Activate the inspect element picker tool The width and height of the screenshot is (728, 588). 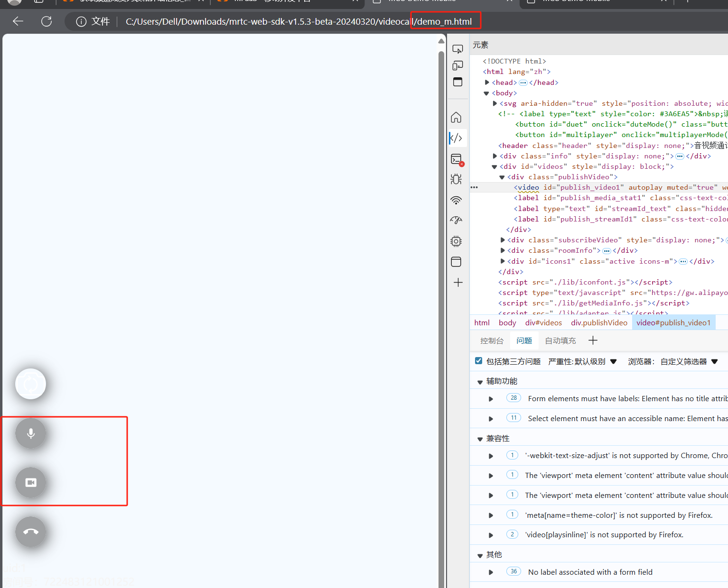457,49
